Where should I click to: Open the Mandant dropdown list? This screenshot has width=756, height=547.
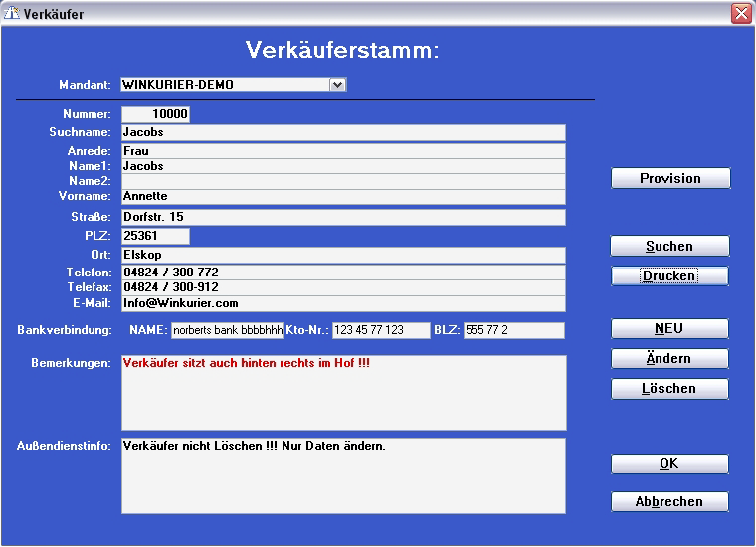click(x=338, y=86)
